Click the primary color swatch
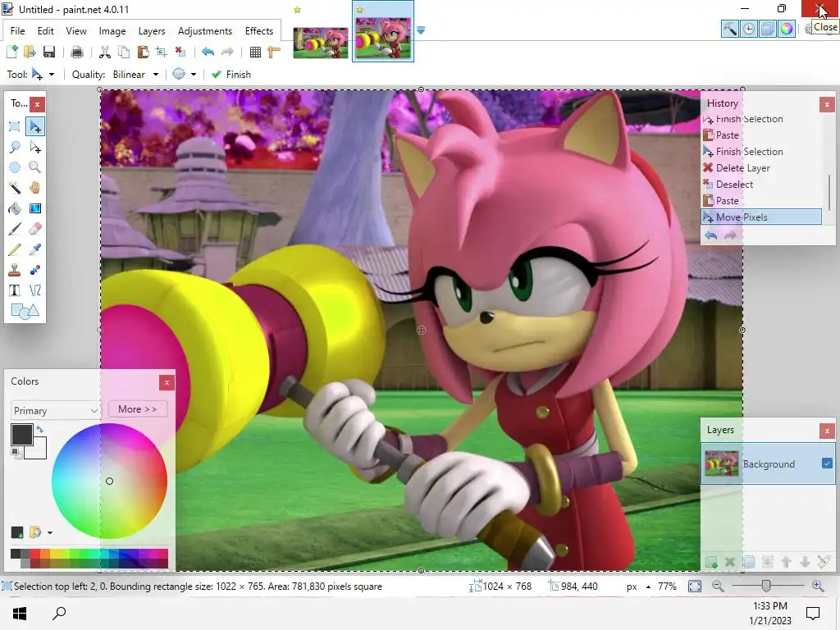The height and width of the screenshot is (630, 840). click(21, 435)
